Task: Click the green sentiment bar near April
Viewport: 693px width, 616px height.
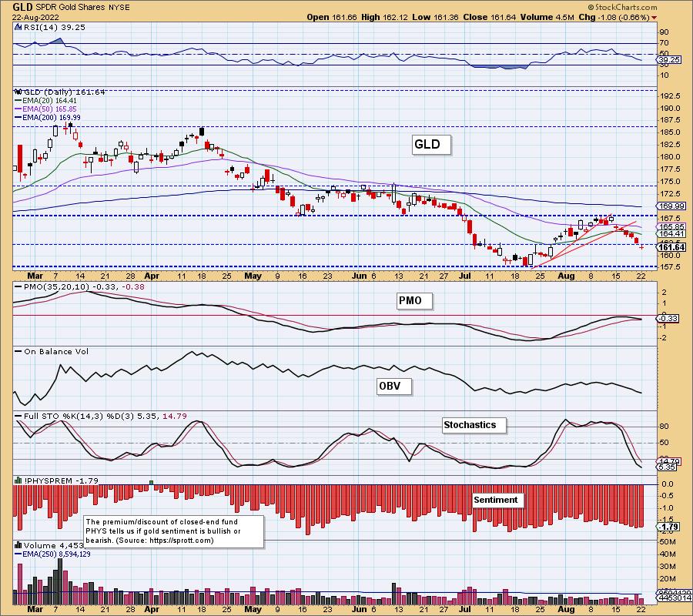Action: (x=151, y=482)
